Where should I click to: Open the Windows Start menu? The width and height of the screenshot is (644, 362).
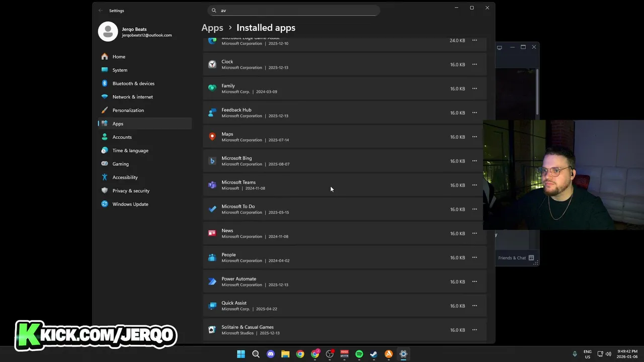(241, 354)
